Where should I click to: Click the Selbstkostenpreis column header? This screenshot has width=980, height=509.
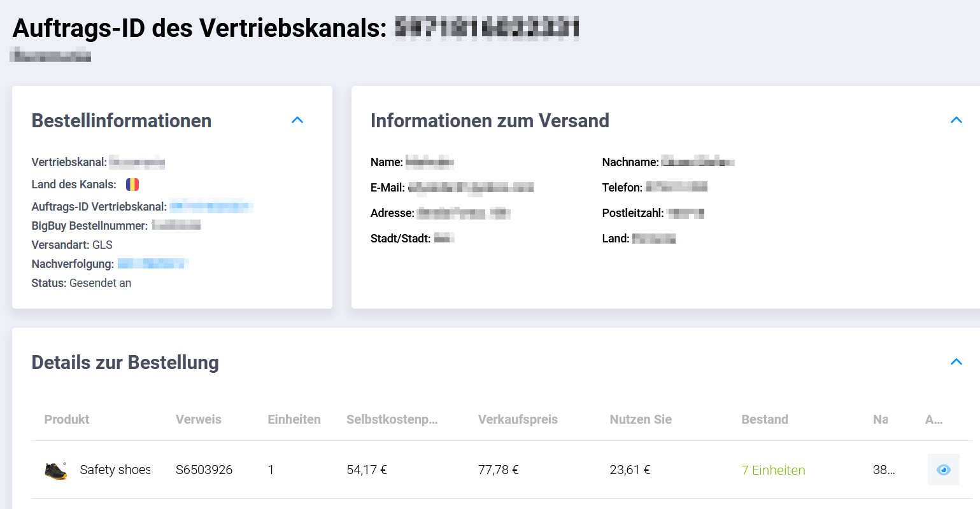(x=392, y=419)
